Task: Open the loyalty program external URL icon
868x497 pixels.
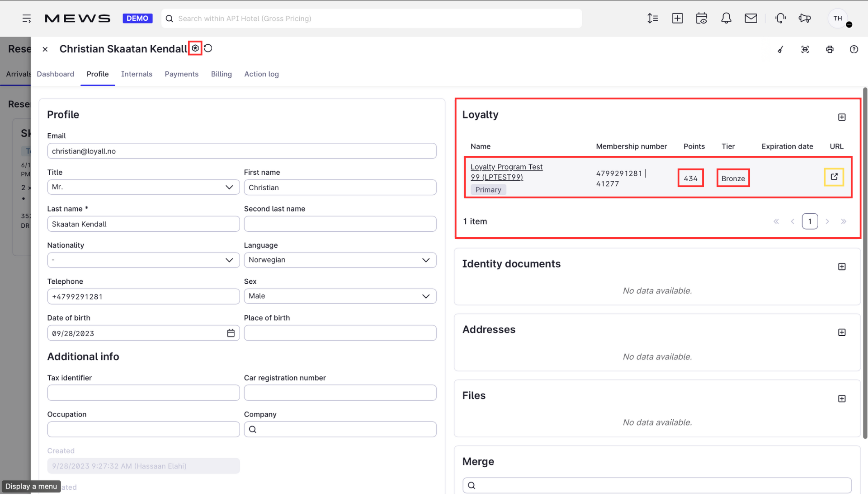Action: [834, 177]
